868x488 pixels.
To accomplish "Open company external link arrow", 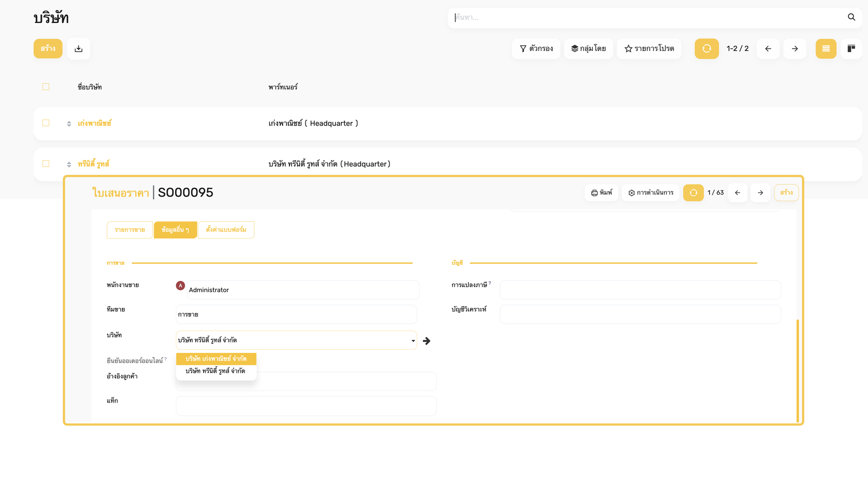I will (x=426, y=341).
